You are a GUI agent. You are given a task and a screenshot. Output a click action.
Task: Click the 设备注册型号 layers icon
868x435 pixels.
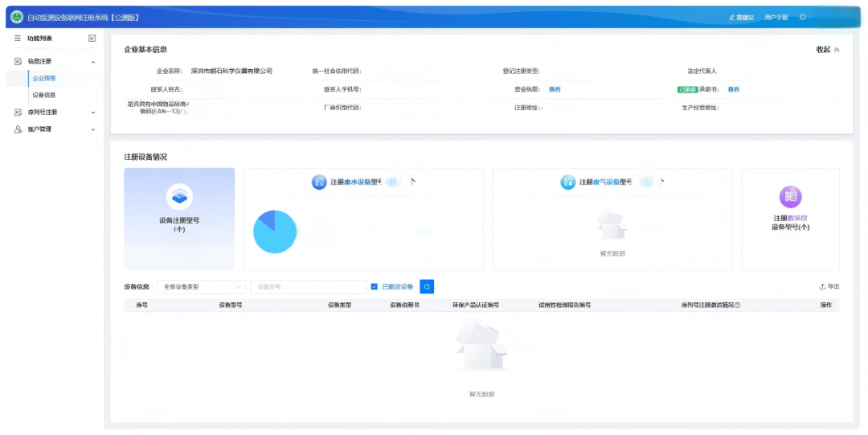(179, 197)
